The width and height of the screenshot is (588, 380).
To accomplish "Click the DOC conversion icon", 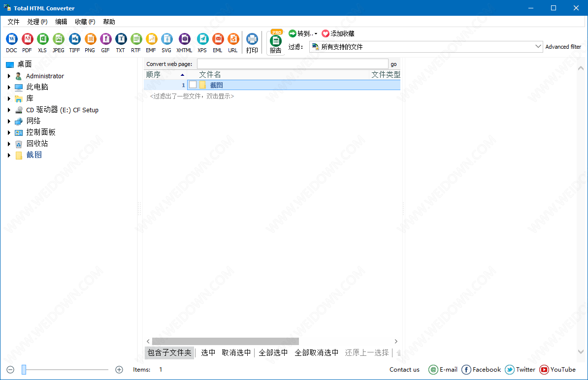I will pos(11,39).
